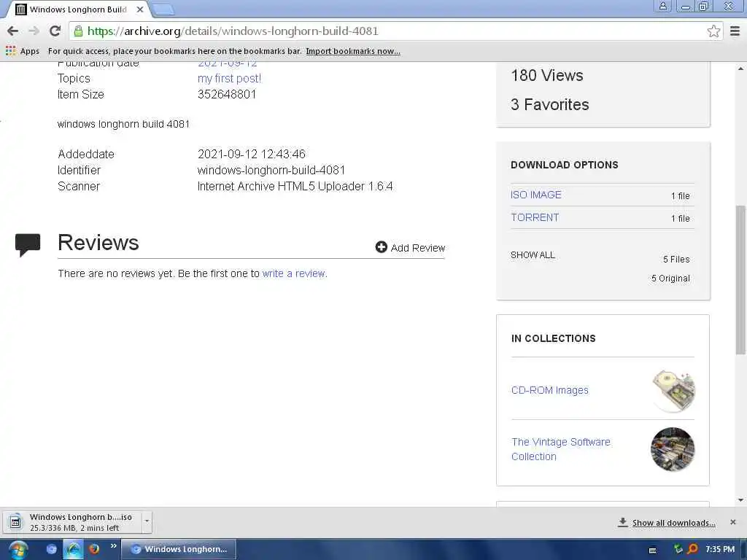747x560 pixels.
Task: Click the address bar URL field
Action: pos(395,31)
